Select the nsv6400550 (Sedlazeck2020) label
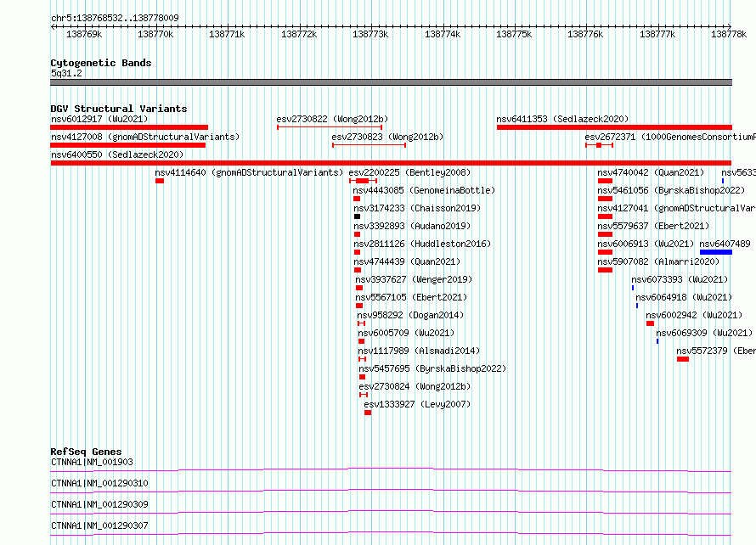The image size is (756, 545). pos(117,155)
